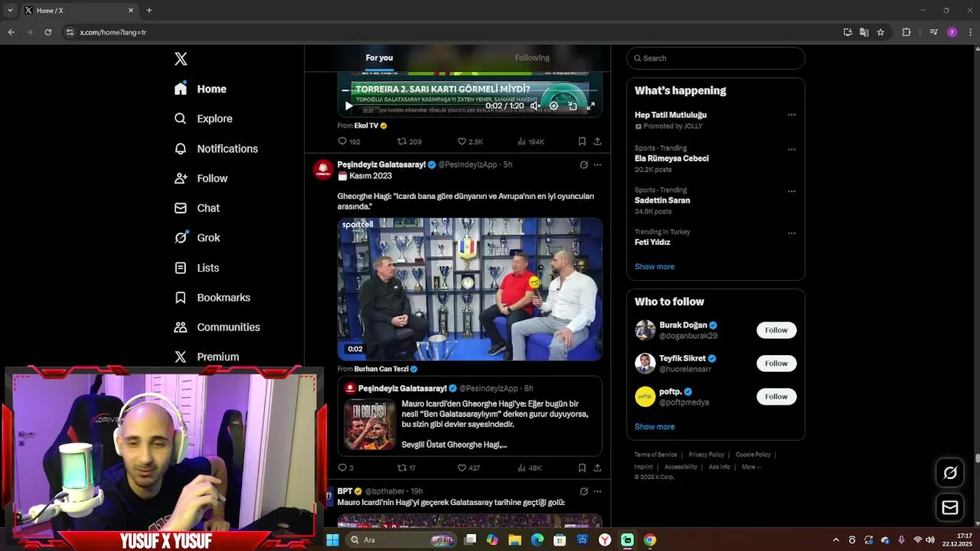Screen dimensions: 980x551
Task: Toggle picture-in-picture on Ekol TV video
Action: [x=572, y=106]
